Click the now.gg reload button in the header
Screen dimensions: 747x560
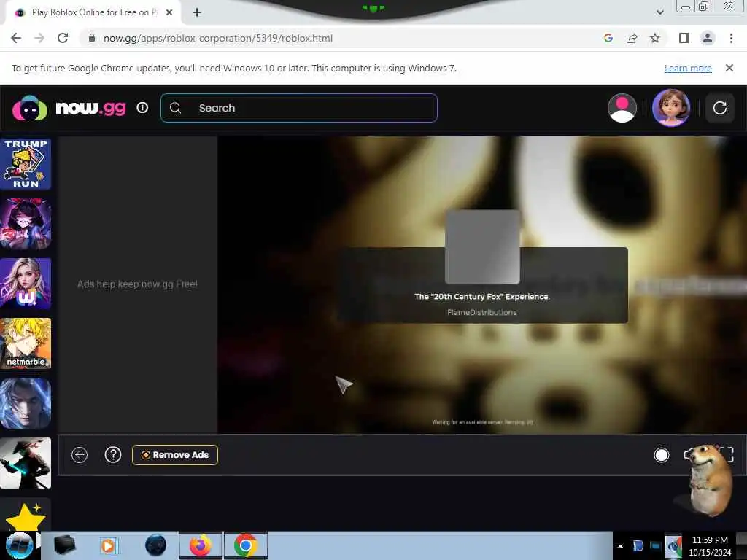(719, 108)
